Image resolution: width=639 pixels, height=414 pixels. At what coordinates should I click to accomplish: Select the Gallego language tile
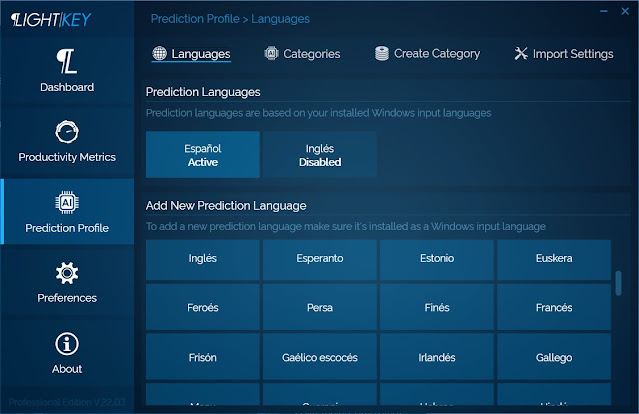554,357
